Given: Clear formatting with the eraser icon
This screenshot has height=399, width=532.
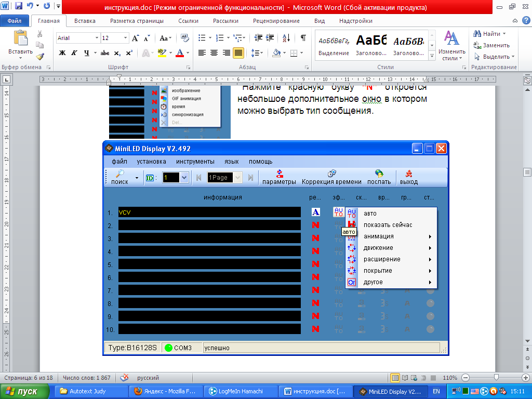Looking at the screenshot, I should pos(184,38).
